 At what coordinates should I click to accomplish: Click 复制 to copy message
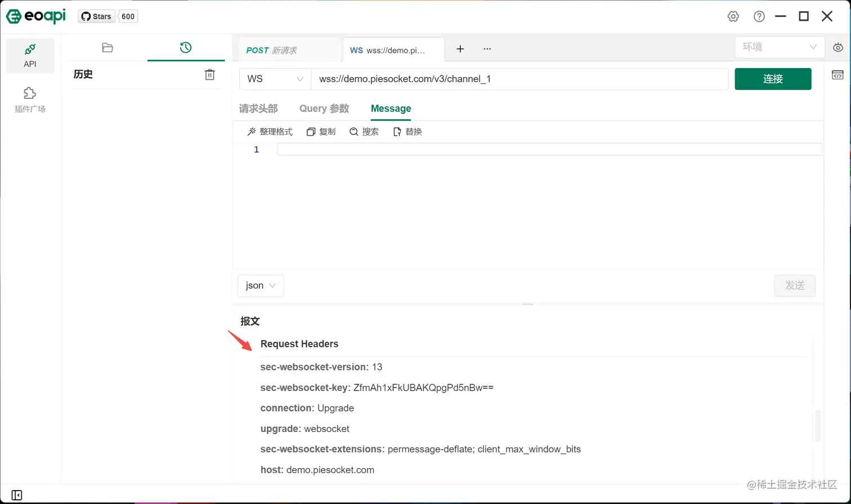321,132
